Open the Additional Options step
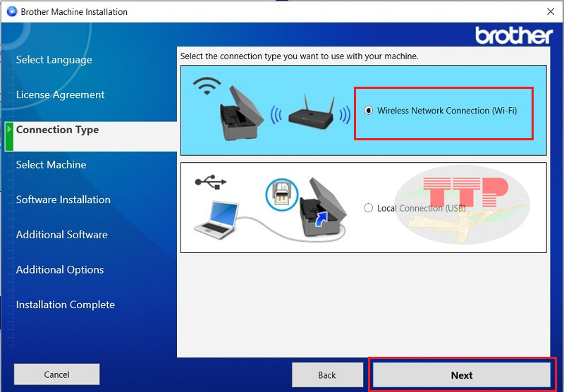The image size is (564, 392). coord(60,270)
